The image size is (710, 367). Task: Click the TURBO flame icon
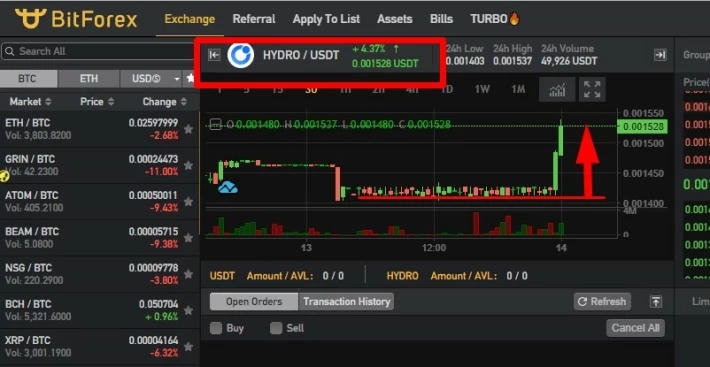514,19
